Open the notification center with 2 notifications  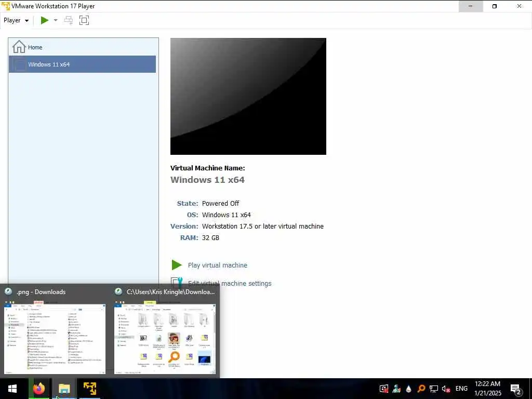click(x=516, y=389)
